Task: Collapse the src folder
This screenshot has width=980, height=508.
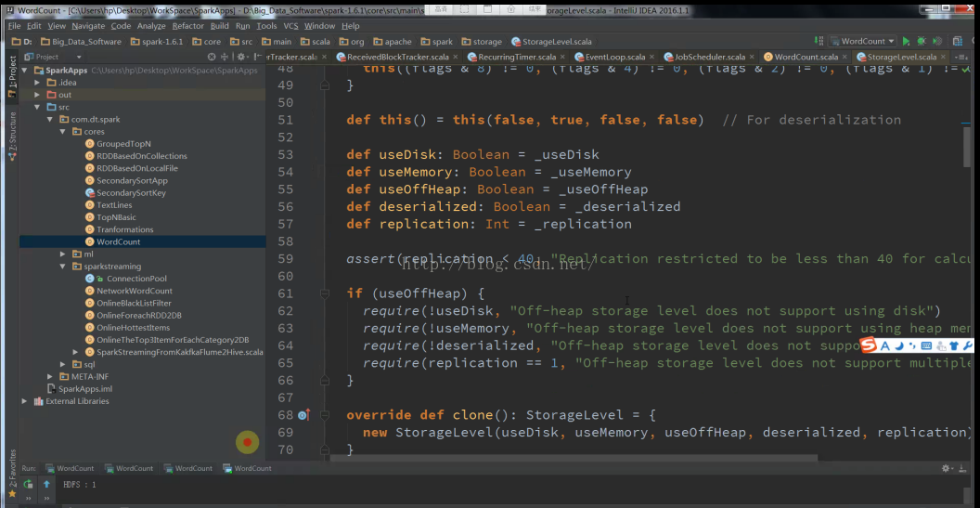Action: click(x=37, y=107)
